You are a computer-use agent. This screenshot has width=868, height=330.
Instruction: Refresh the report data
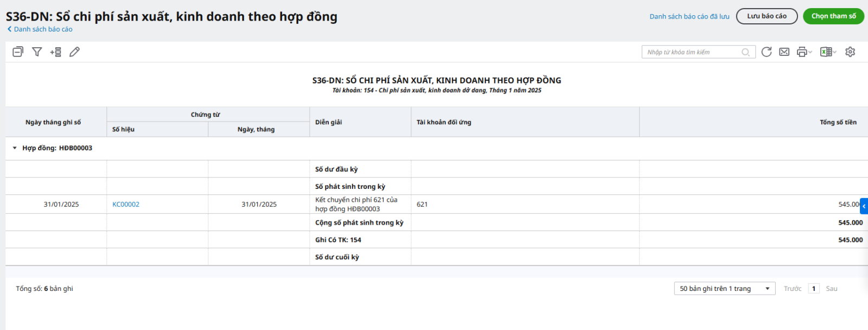pyautogui.click(x=766, y=52)
